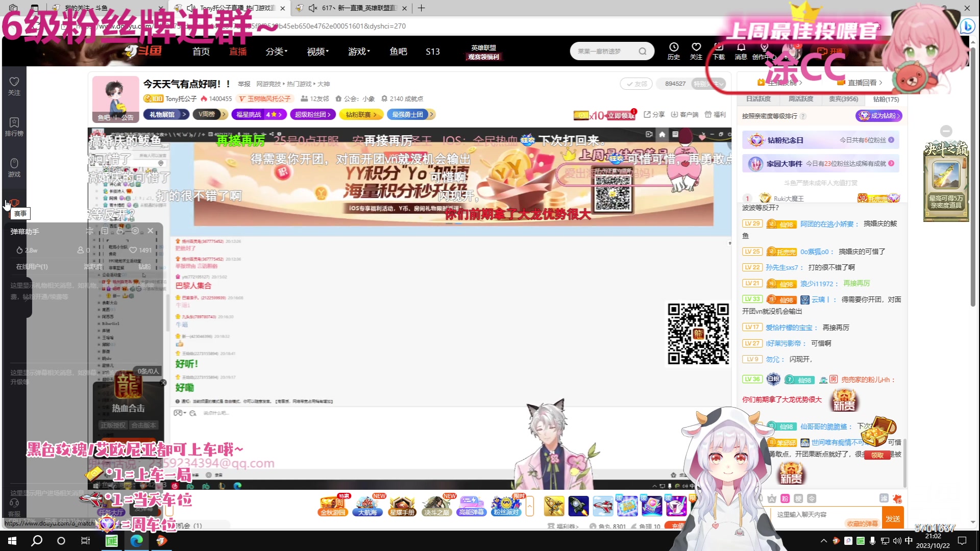
Task: Click the 分享 share icon under stream title
Action: click(x=654, y=115)
